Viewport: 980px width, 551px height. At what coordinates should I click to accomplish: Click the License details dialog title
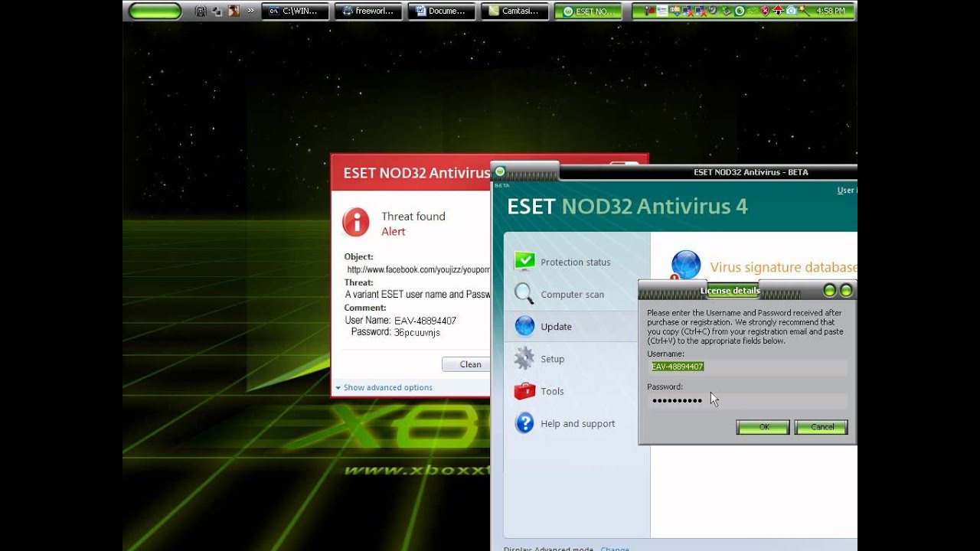point(730,291)
